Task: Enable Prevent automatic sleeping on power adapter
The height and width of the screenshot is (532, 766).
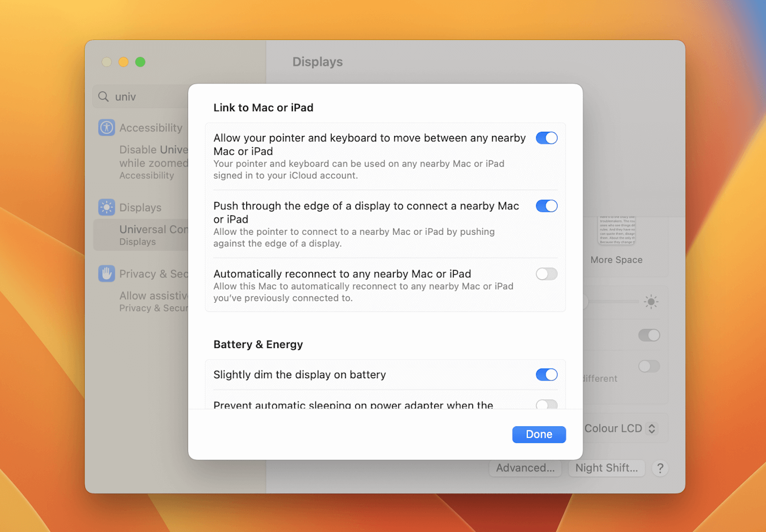Action: pyautogui.click(x=547, y=405)
